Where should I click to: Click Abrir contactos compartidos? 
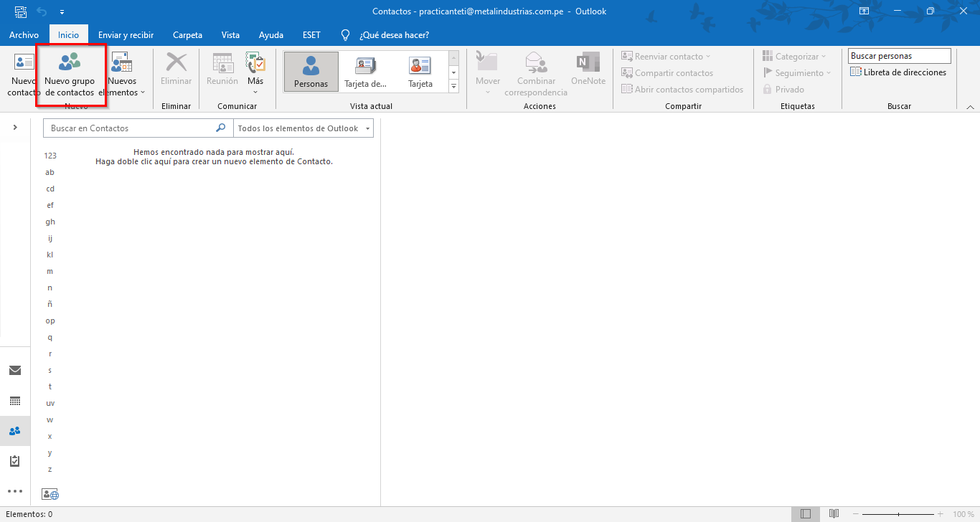[x=682, y=89]
